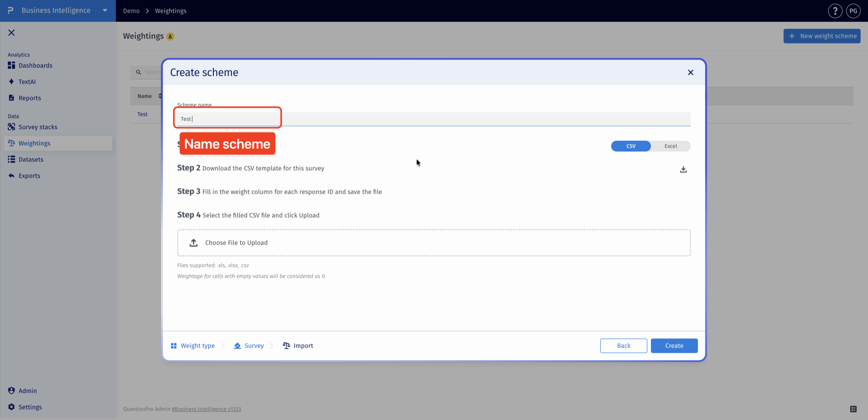
Task: Click Demo in the breadcrumb
Action: pyautogui.click(x=131, y=11)
